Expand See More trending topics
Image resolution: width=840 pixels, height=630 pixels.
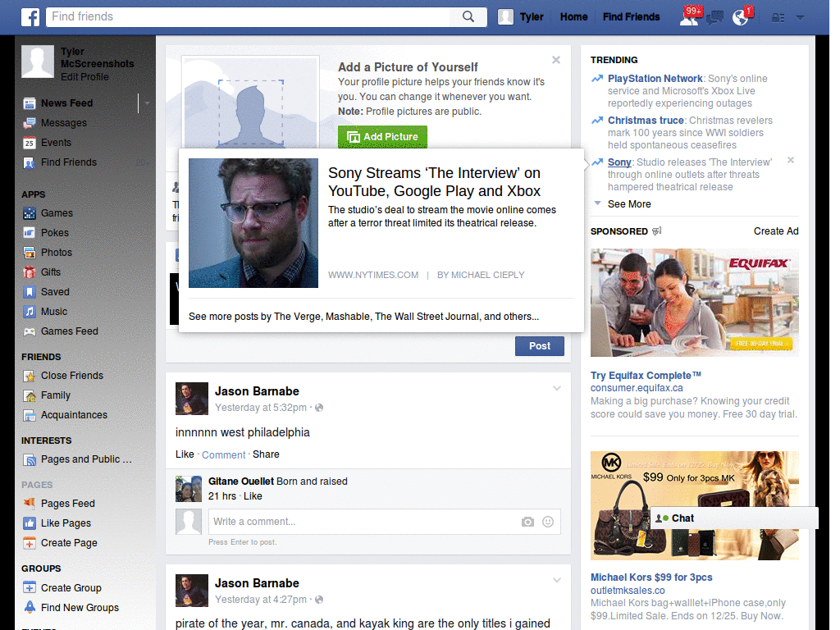tap(629, 204)
